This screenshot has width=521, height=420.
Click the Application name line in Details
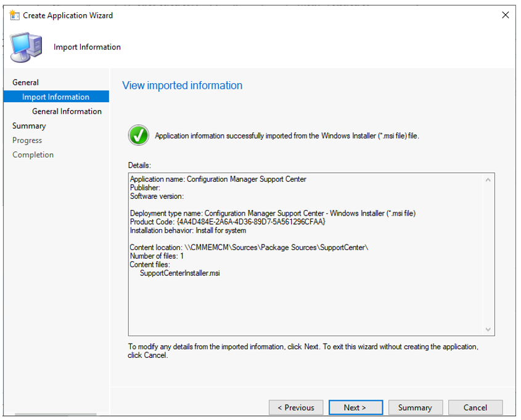[218, 179]
